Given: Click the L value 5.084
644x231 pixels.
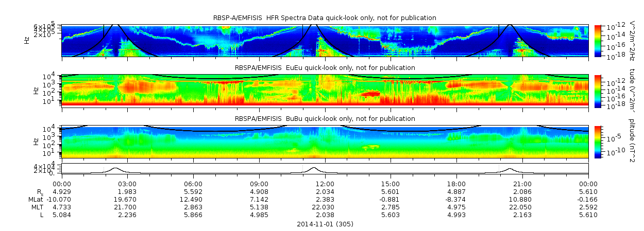Looking at the screenshot, I should pos(61,215).
